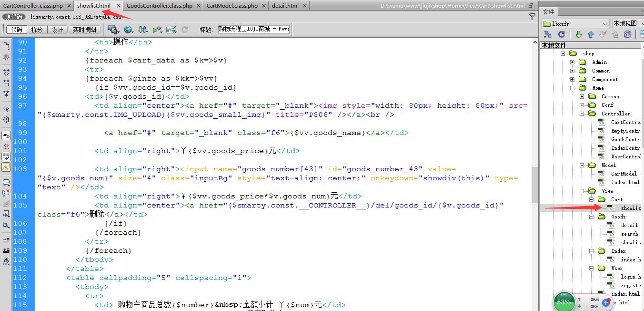Switch to GoodsController.class.php tab
Screen dimensions: 644x311
click(x=160, y=6)
